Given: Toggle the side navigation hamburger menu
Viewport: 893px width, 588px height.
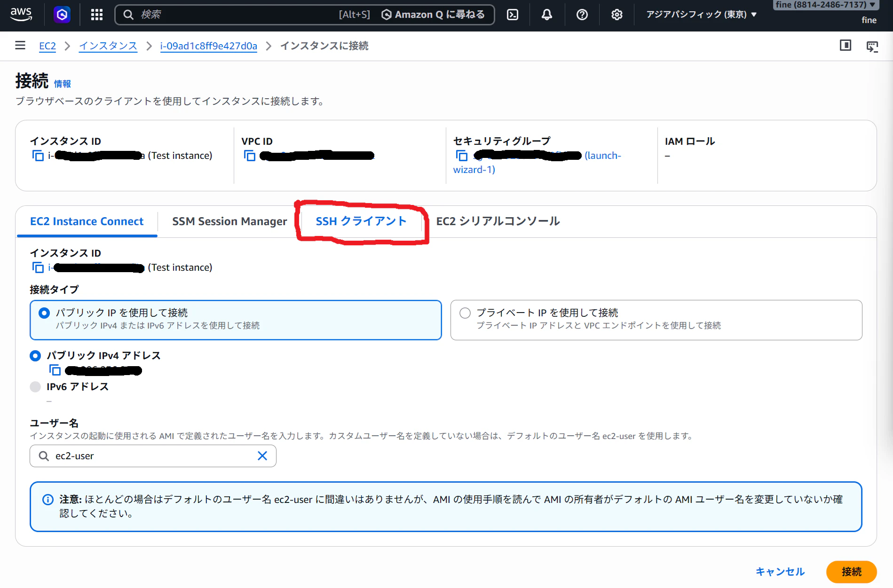Looking at the screenshot, I should 20,45.
